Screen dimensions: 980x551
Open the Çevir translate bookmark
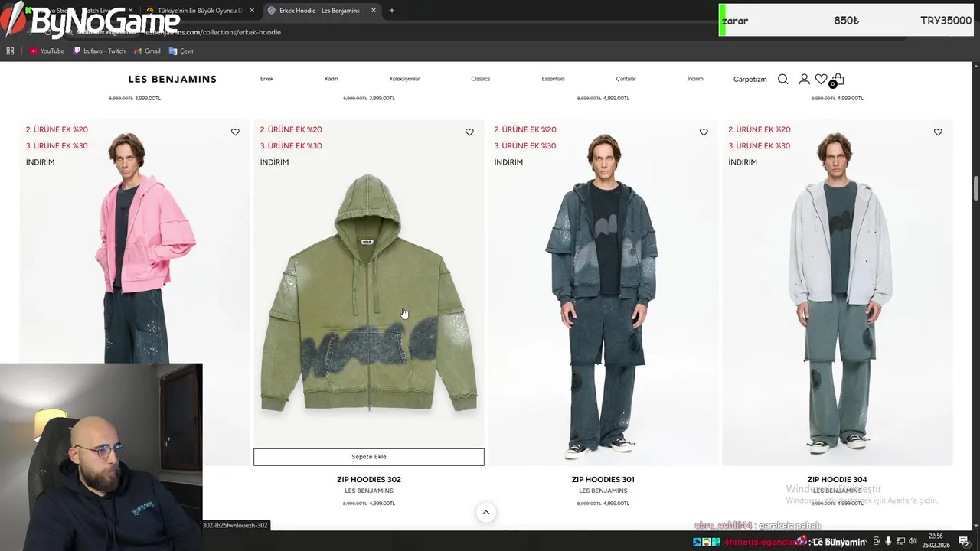[181, 51]
